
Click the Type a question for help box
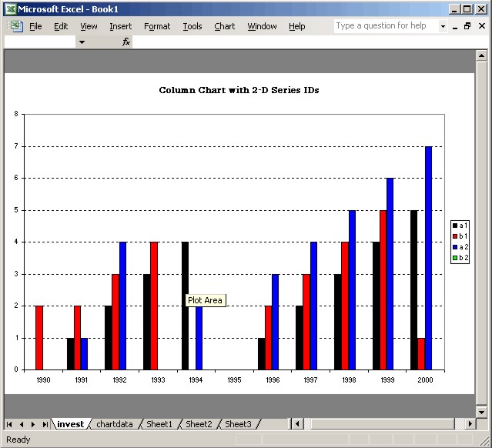click(x=385, y=26)
